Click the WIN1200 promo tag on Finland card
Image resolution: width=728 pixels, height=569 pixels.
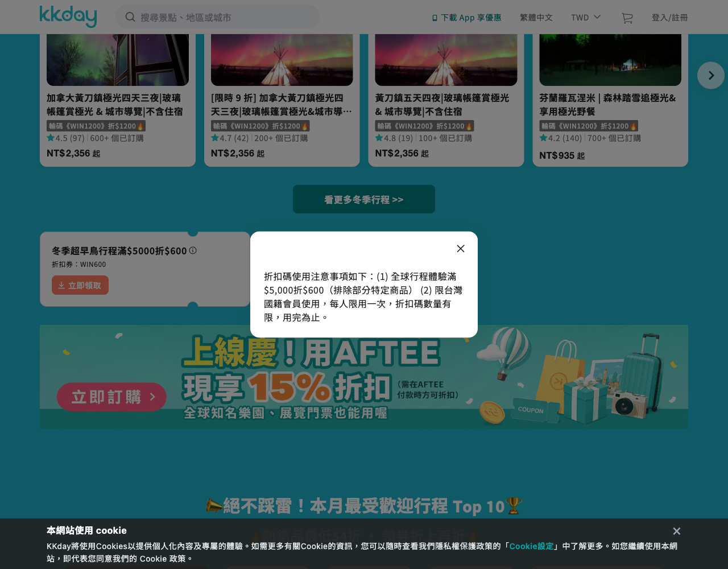tap(589, 126)
